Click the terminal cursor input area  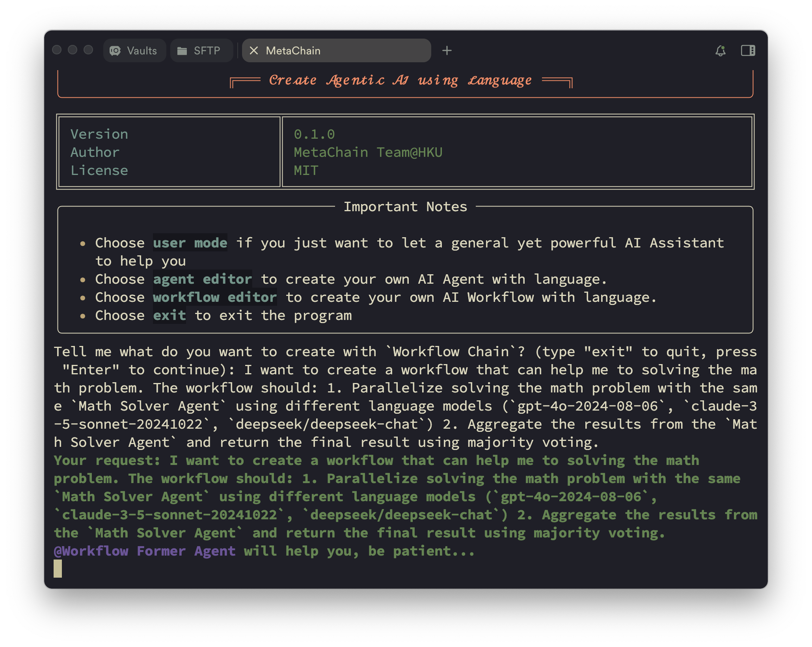coord(58,569)
